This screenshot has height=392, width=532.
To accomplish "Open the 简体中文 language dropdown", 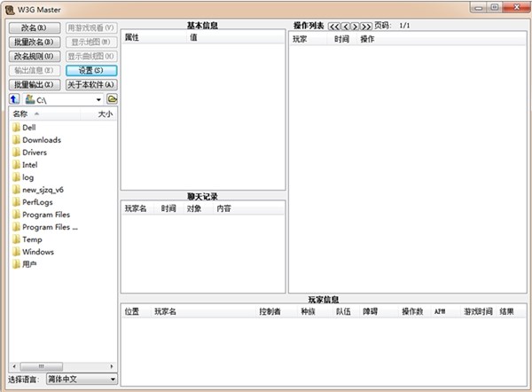I will (x=82, y=379).
